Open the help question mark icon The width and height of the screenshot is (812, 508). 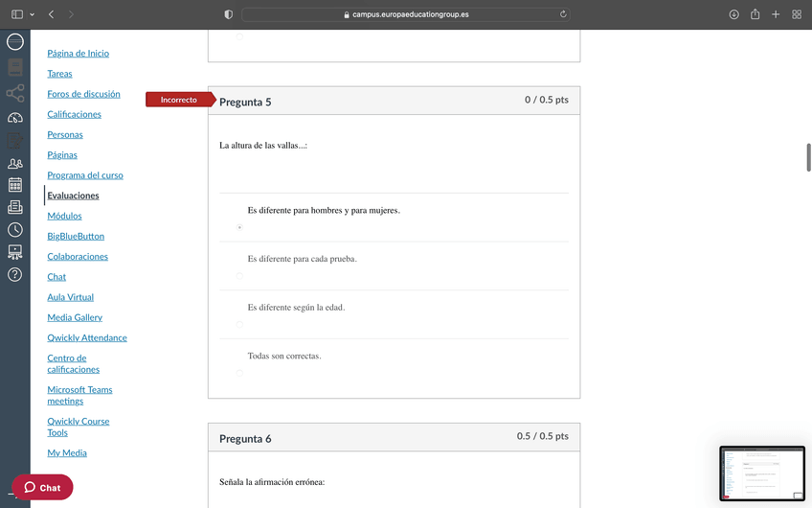15,274
